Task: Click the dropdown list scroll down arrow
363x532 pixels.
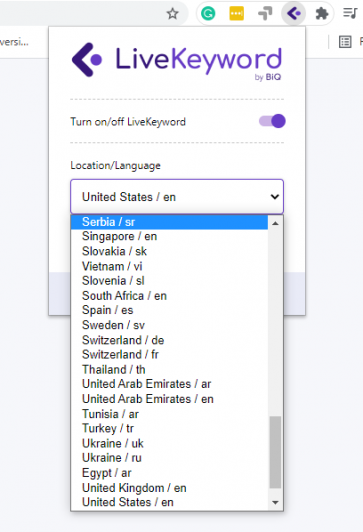Action: (x=275, y=502)
